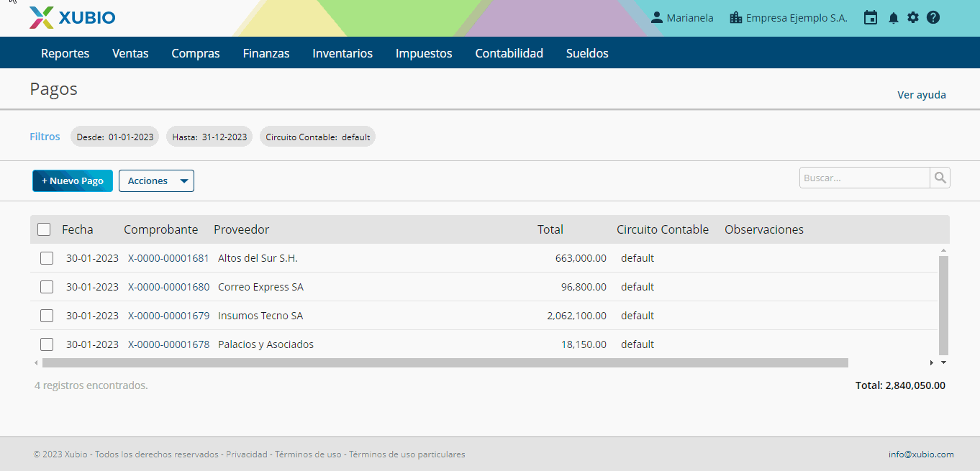Click the scroll down arrow
The height and width of the screenshot is (471, 980).
click(x=944, y=362)
